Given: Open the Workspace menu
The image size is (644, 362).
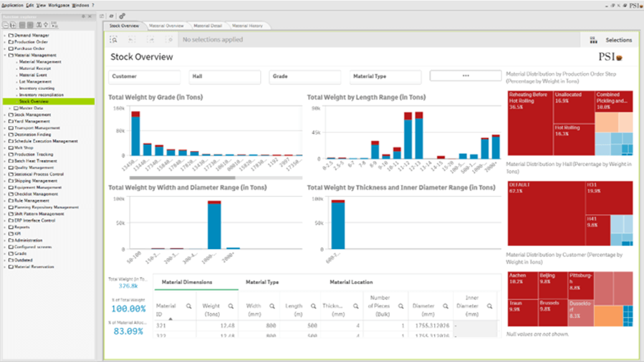Looking at the screenshot, I should [60, 5].
